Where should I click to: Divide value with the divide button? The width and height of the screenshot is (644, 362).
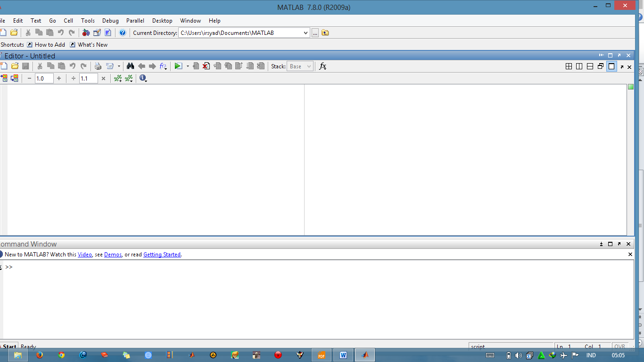[x=74, y=78]
